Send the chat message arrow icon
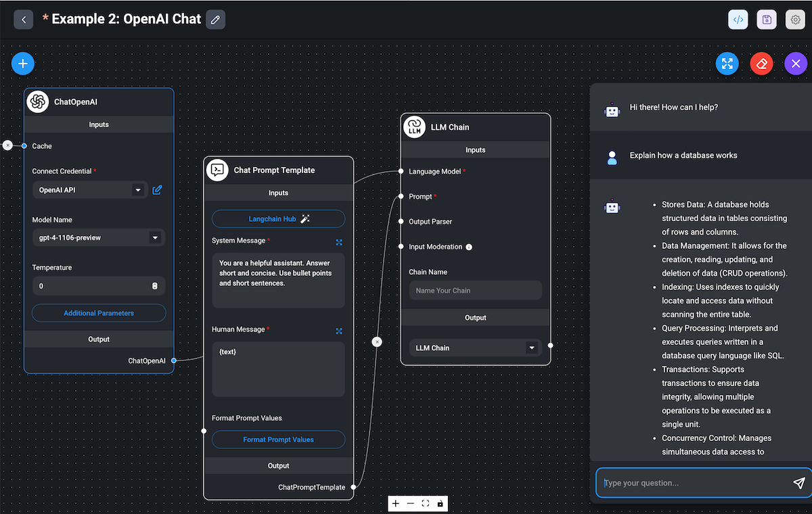812x514 pixels. click(799, 483)
